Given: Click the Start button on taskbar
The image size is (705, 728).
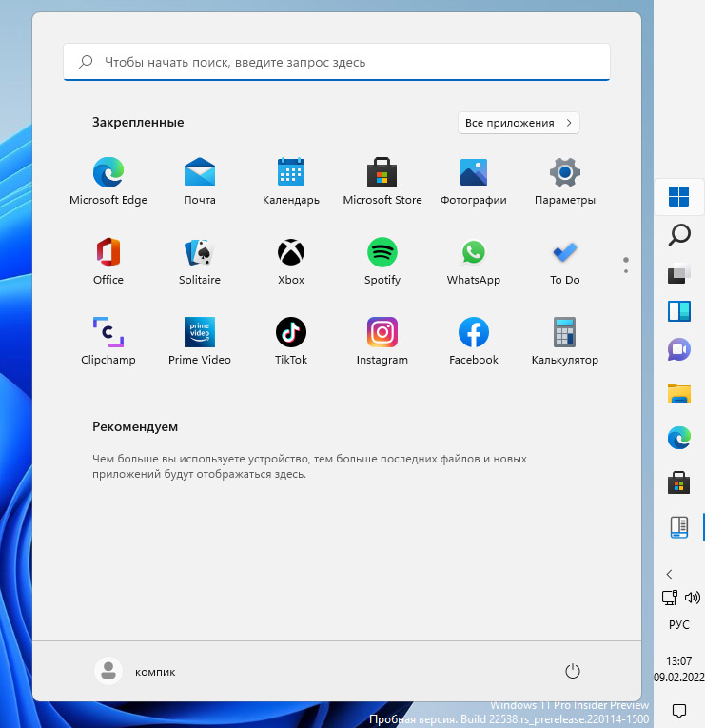Looking at the screenshot, I should pyautogui.click(x=679, y=196).
